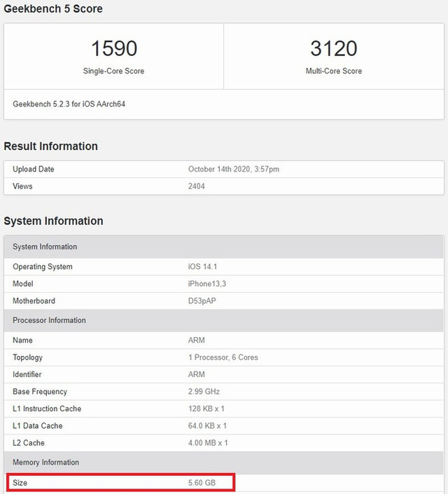Click the Multi-Core Score value 3120
The width and height of the screenshot is (448, 494).
point(334,48)
